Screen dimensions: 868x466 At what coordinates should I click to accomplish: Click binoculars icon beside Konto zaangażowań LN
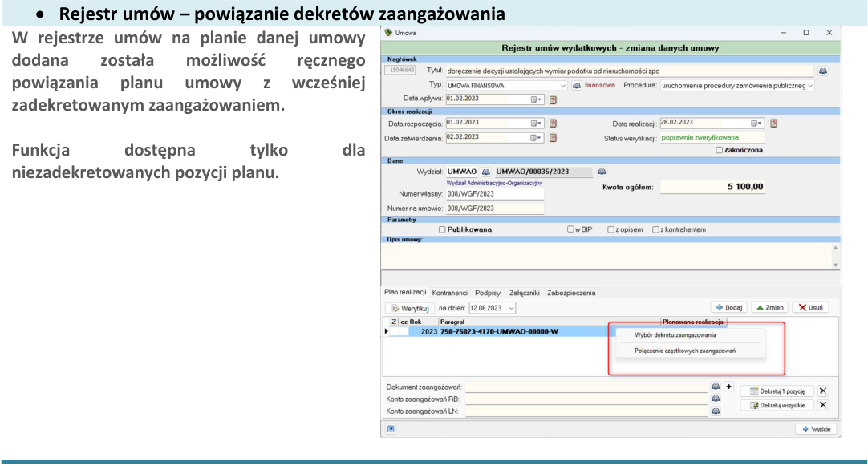716,411
